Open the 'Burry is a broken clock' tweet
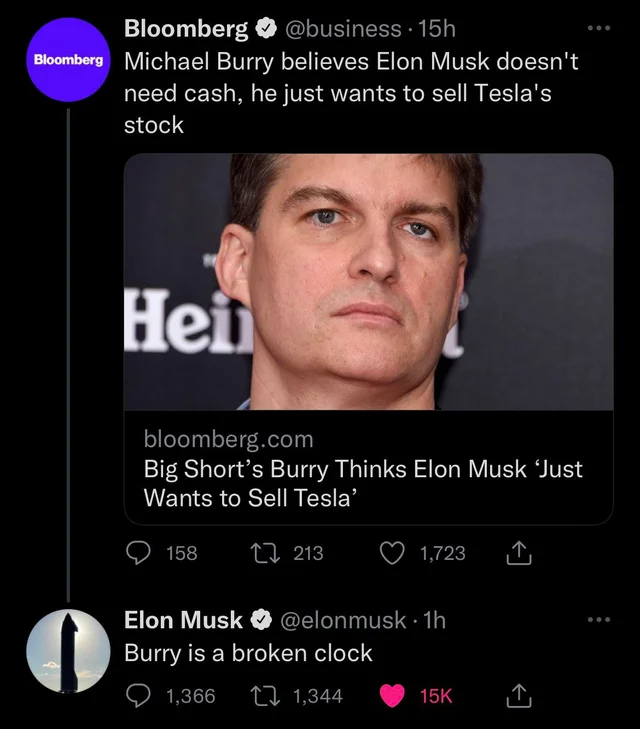 point(248,653)
